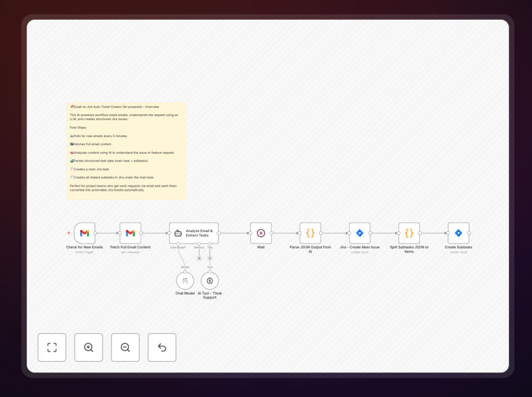Click "Fetches full email content." line in note
Screen dimensions: 532x397
tap(91, 144)
